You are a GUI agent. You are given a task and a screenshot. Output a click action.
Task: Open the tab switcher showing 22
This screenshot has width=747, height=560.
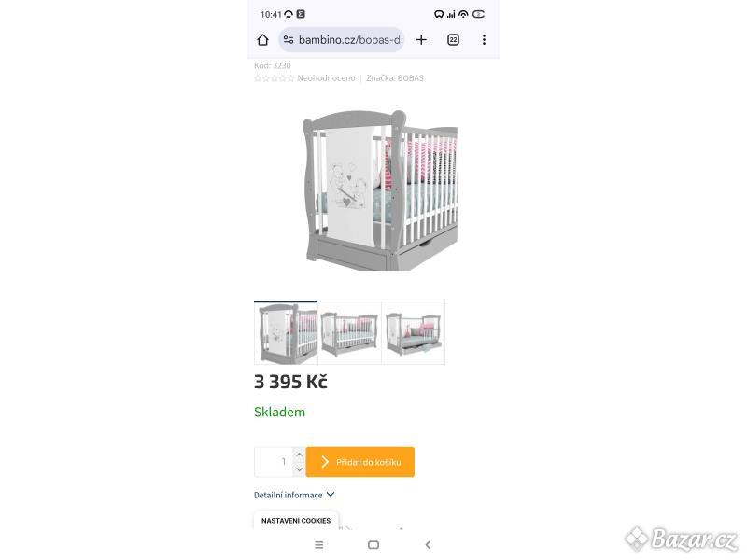click(453, 40)
